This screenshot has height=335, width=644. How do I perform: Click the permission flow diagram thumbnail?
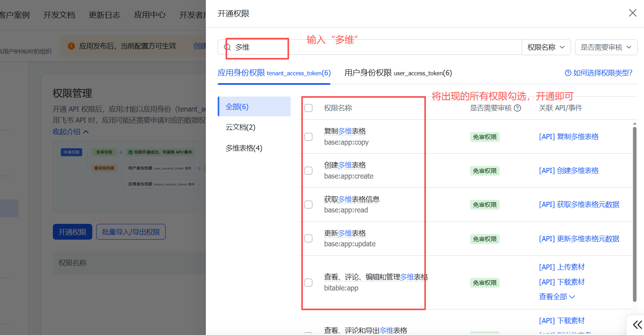point(129,176)
